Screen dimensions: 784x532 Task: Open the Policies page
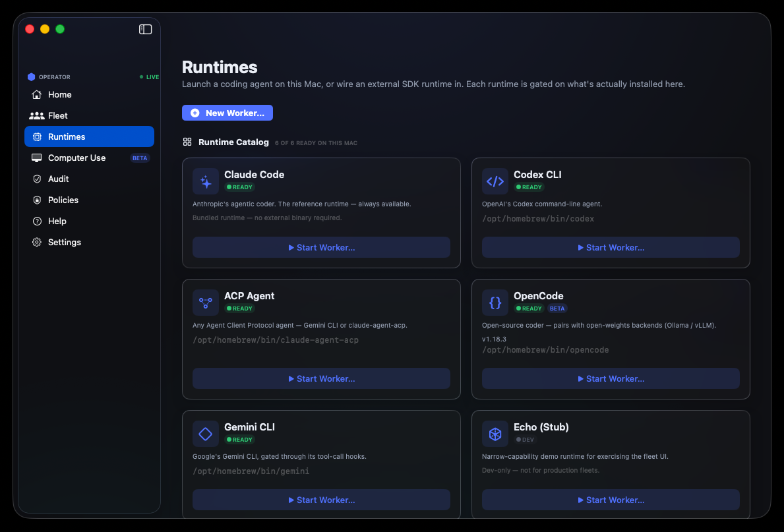click(x=89, y=200)
